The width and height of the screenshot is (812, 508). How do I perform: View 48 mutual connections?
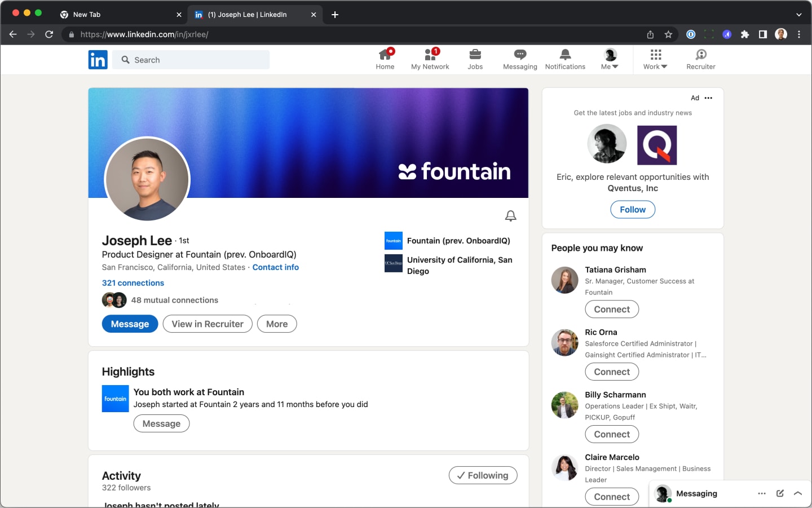pos(175,301)
